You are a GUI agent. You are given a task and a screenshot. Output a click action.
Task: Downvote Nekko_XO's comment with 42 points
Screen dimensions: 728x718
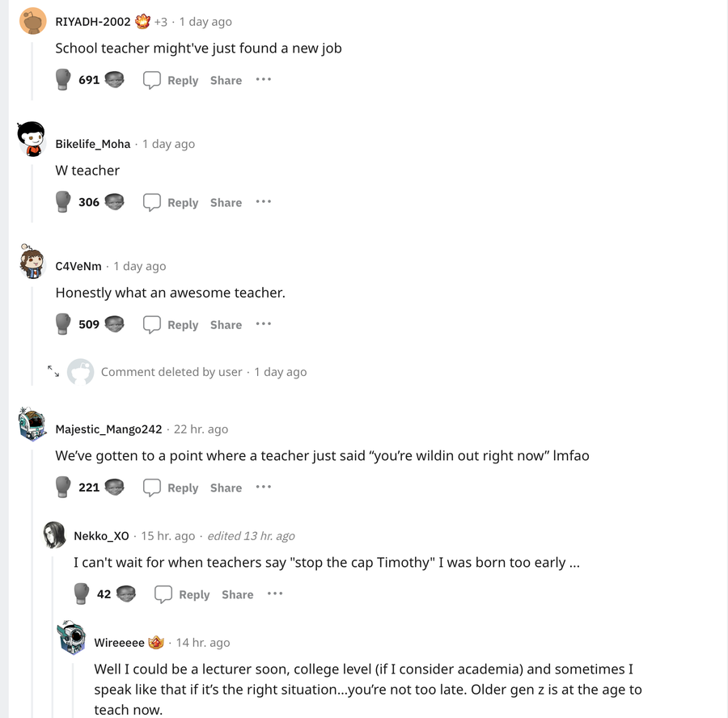coord(125,593)
